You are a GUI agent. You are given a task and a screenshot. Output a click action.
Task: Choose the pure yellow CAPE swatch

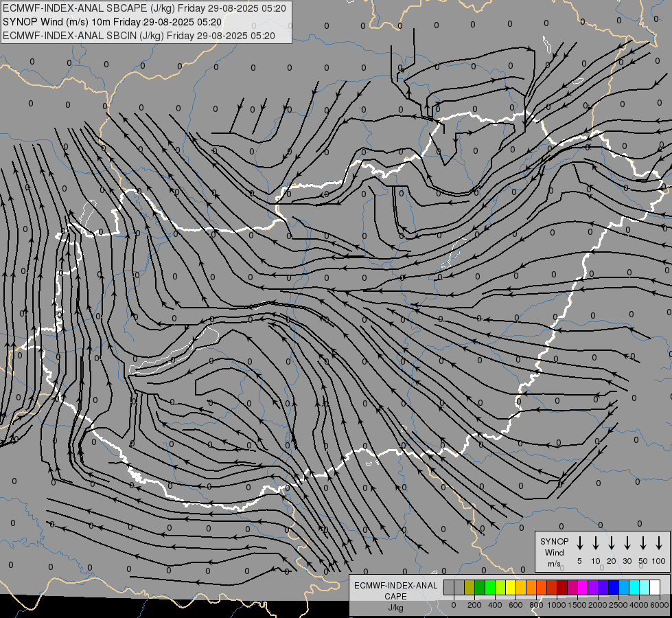point(511,587)
